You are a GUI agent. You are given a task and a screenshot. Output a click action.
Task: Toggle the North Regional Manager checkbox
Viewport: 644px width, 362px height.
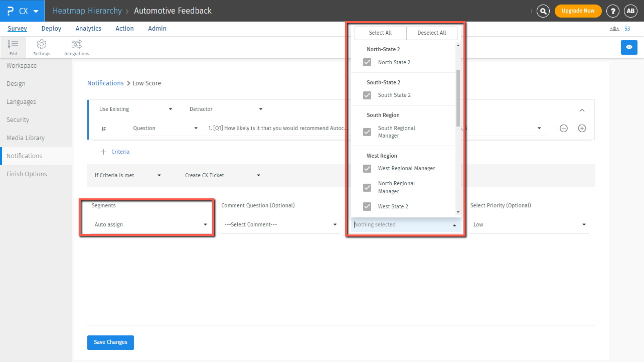click(367, 187)
